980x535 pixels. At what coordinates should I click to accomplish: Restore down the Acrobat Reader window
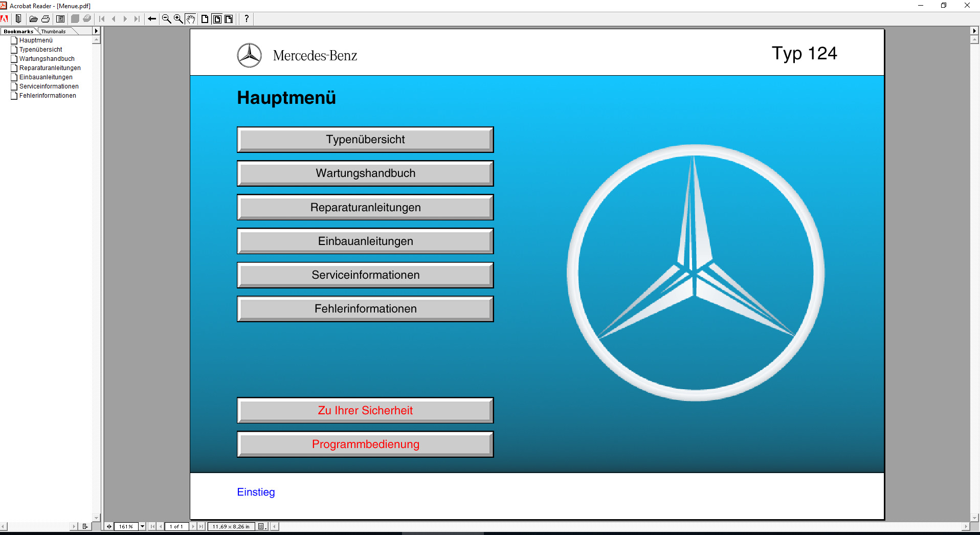(x=944, y=6)
